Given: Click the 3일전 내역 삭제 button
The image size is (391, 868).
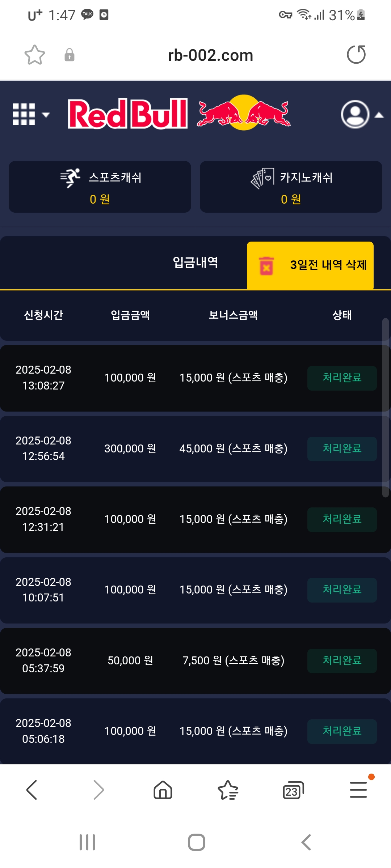Looking at the screenshot, I should coord(310,265).
